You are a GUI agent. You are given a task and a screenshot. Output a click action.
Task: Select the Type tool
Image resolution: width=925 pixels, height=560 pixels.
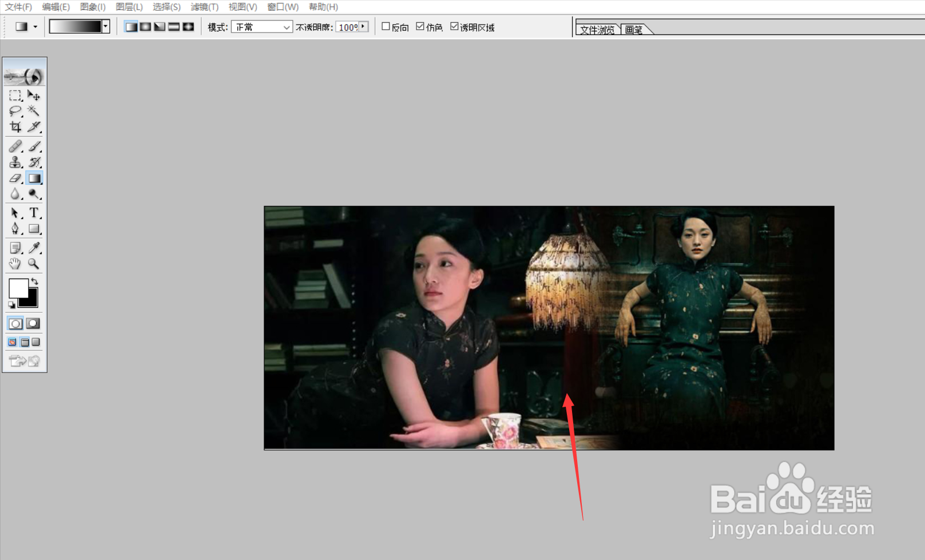pyautogui.click(x=34, y=213)
